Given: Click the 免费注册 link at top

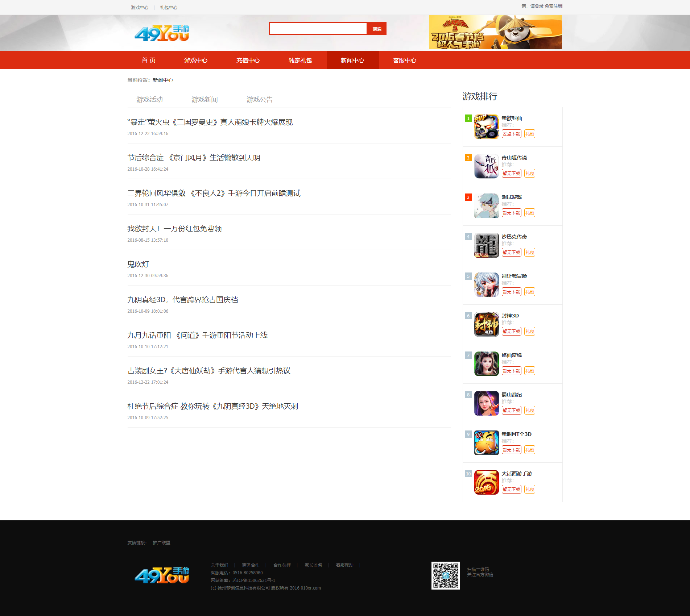Looking at the screenshot, I should (553, 6).
